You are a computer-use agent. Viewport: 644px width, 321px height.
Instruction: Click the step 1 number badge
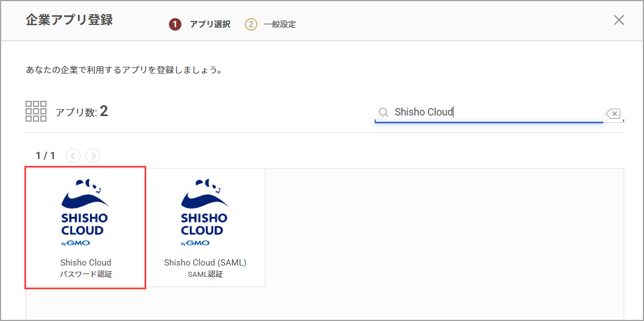[x=175, y=24]
